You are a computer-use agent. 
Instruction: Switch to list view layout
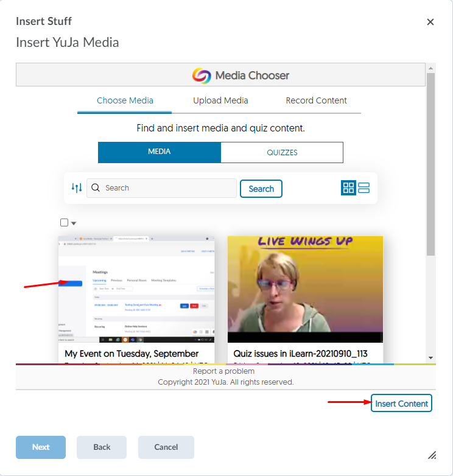(x=364, y=188)
